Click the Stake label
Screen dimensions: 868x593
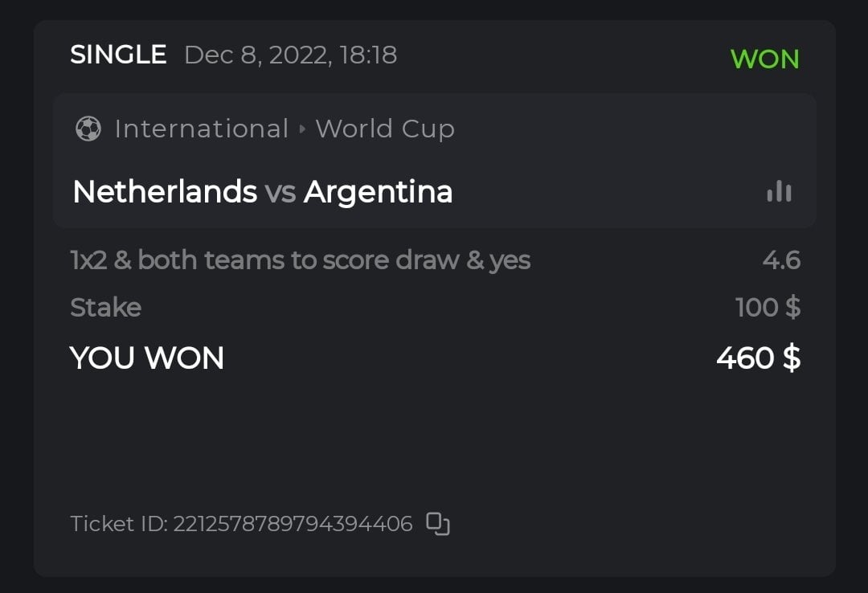[105, 308]
